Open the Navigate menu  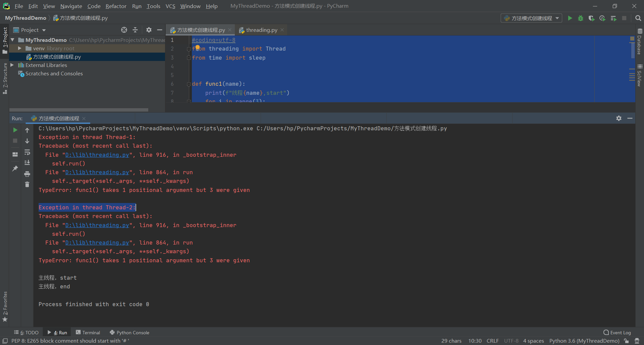71,6
